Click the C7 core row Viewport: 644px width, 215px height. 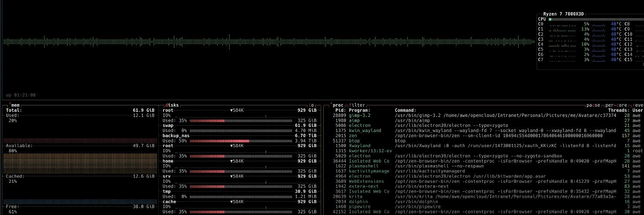580,60
